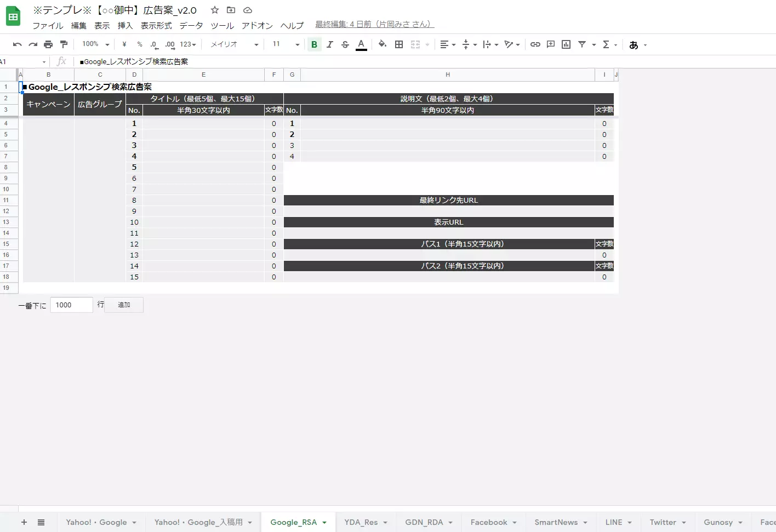Open the font size 11 dropdown
Viewport: 776px width, 532px height.
[286, 44]
